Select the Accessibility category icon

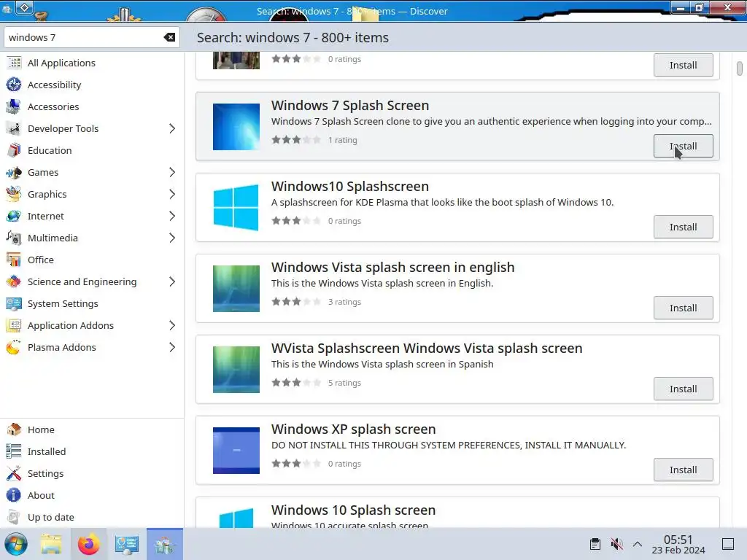point(14,85)
